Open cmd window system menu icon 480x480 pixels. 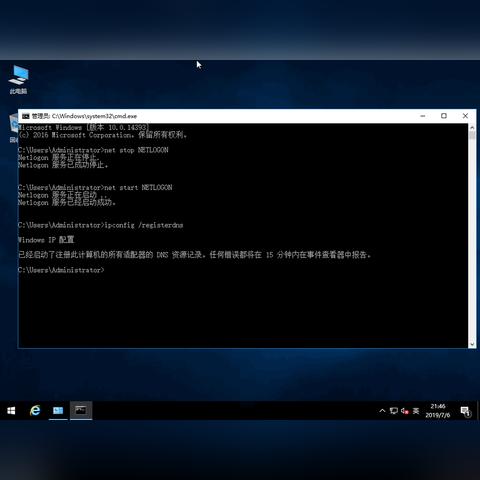(26, 116)
